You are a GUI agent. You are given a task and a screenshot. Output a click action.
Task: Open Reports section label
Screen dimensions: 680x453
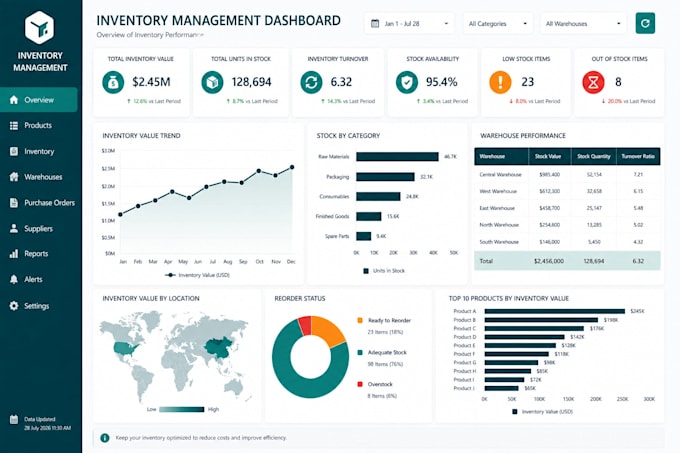click(x=36, y=254)
